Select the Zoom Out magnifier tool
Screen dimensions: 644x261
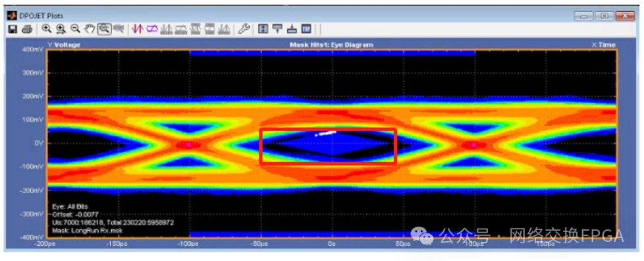(x=75, y=29)
